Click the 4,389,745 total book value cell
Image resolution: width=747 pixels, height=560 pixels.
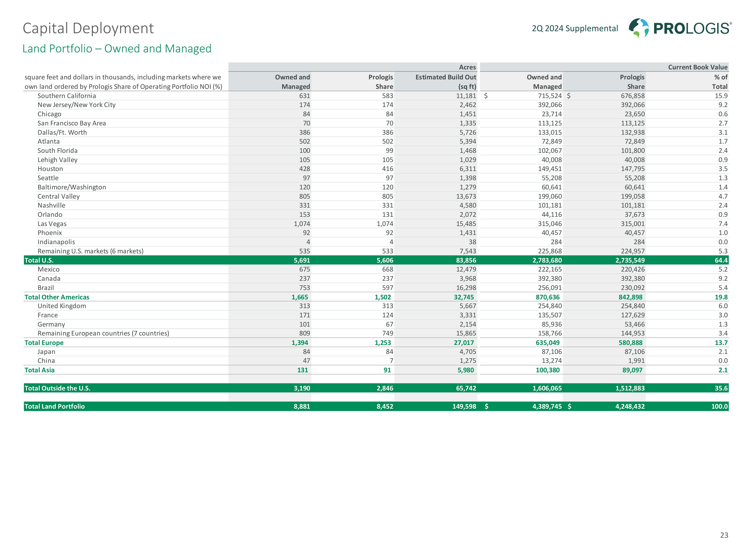coord(547,406)
